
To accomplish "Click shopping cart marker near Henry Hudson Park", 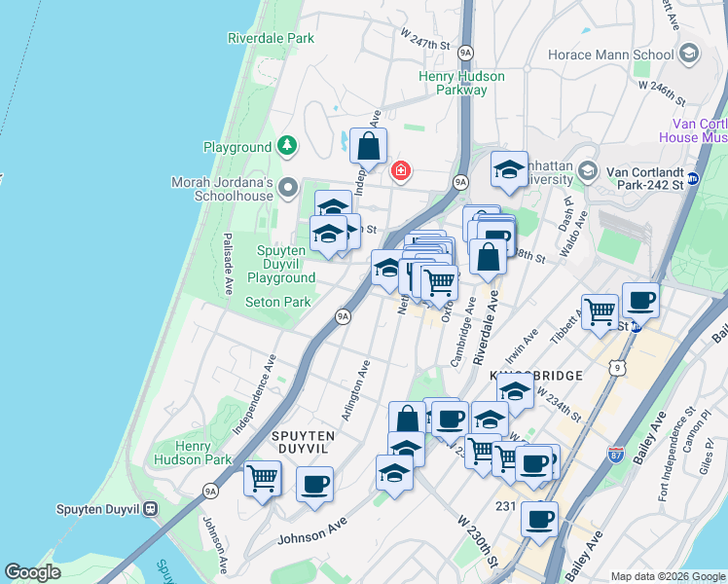I will click(x=263, y=480).
